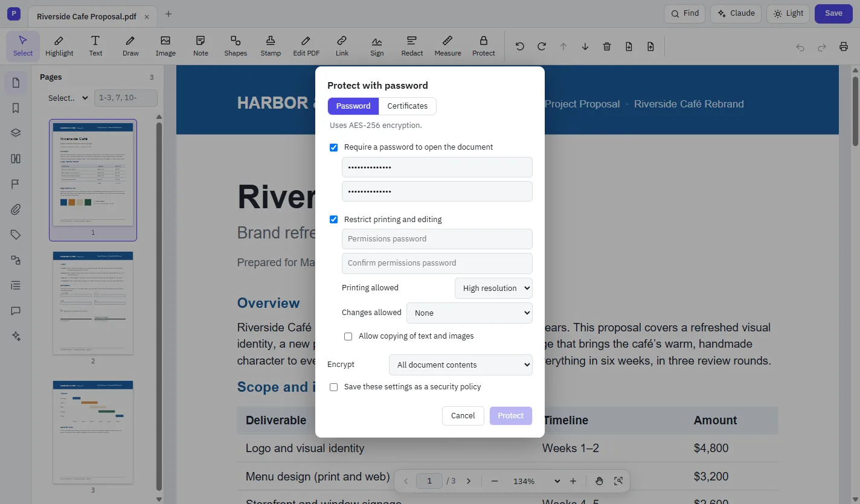Open the Printing allowed dropdown
860x504 pixels.
(493, 288)
